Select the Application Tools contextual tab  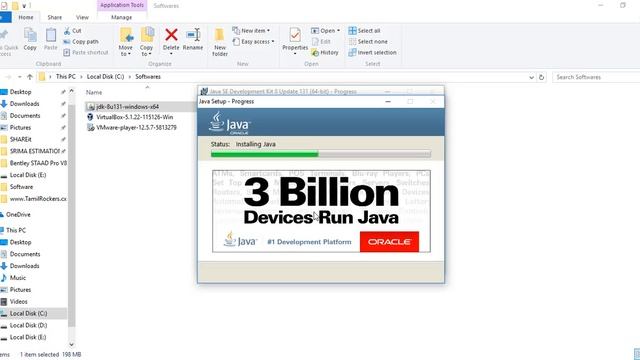coord(122,5)
